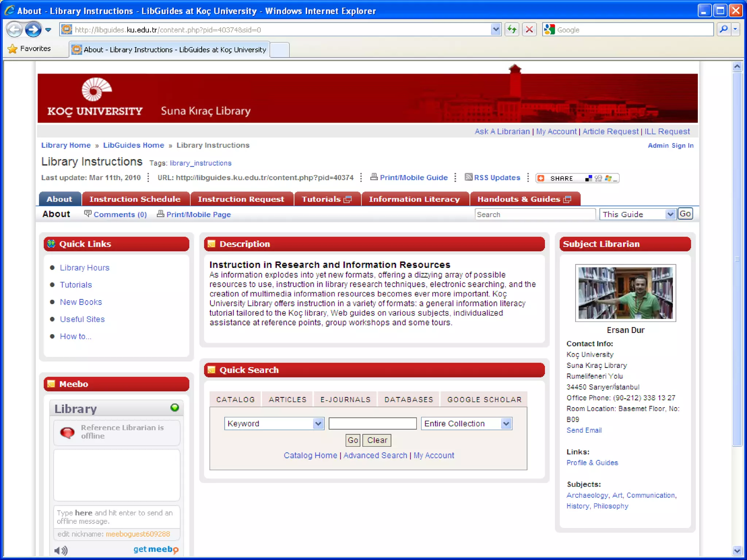Click the RSS Updates feed icon
The width and height of the screenshot is (747, 560).
click(x=468, y=177)
